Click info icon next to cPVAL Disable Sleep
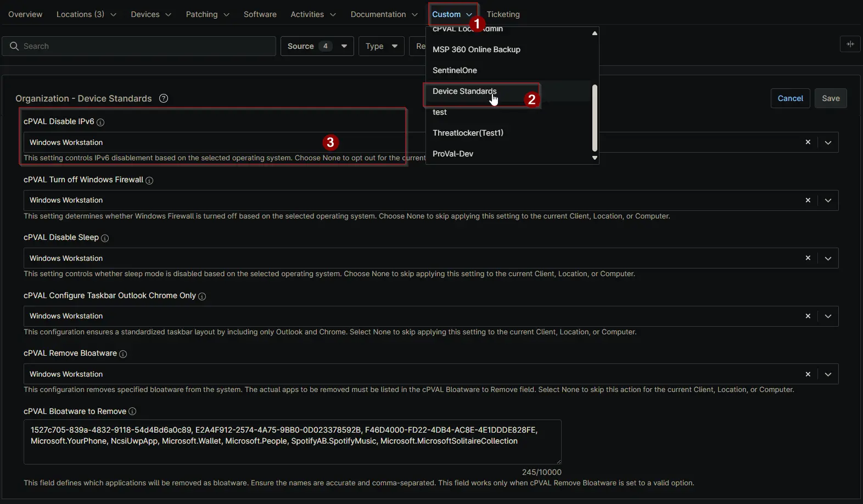863x504 pixels. pos(105,238)
